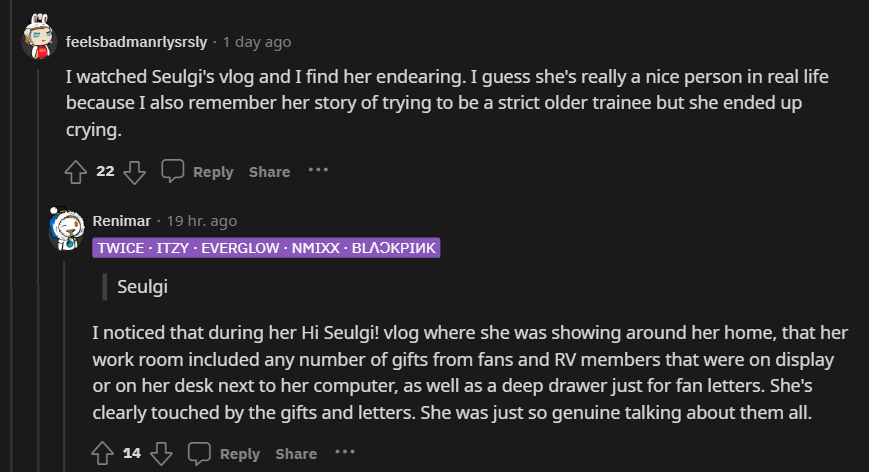The height and width of the screenshot is (472, 869).
Task: Visit feelsbadmanrlysrsly username link
Action: tap(137, 42)
